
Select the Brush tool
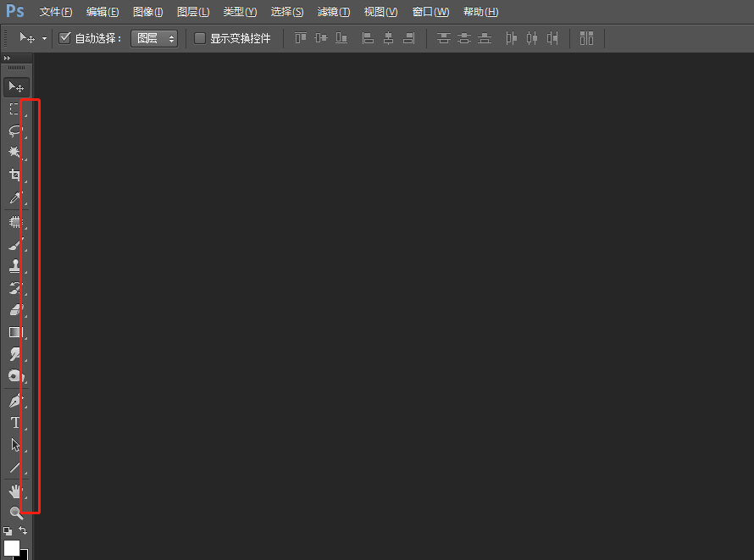click(15, 244)
